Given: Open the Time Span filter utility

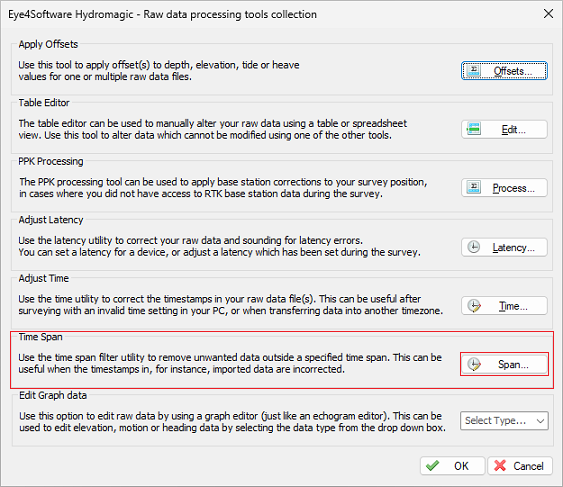Looking at the screenshot, I should pyautogui.click(x=504, y=364).
